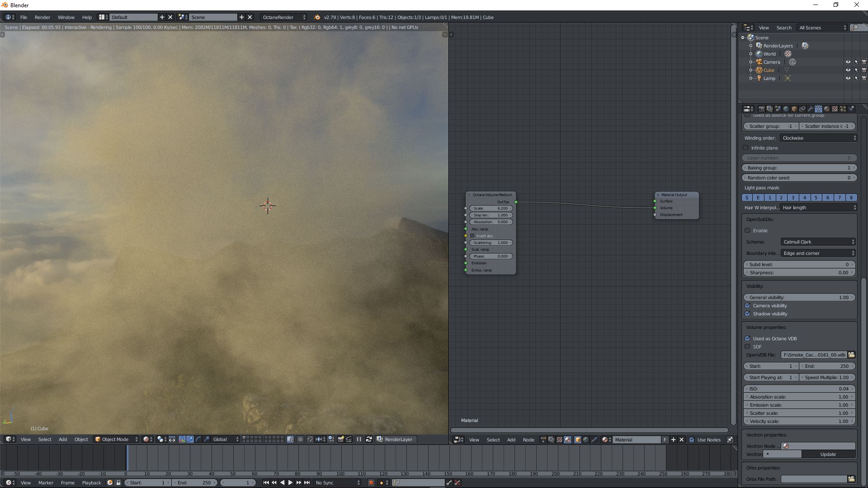Click the General visibility slider
This screenshot has width=868, height=488.
(x=799, y=297)
